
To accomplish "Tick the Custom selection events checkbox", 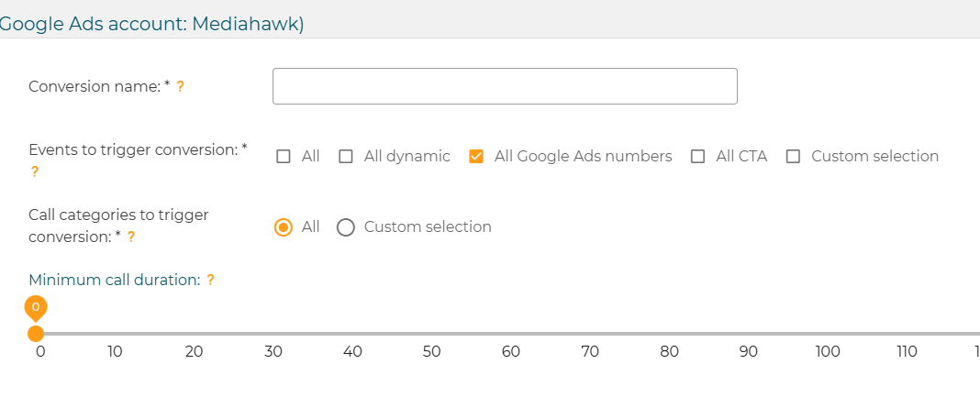I will coord(793,157).
